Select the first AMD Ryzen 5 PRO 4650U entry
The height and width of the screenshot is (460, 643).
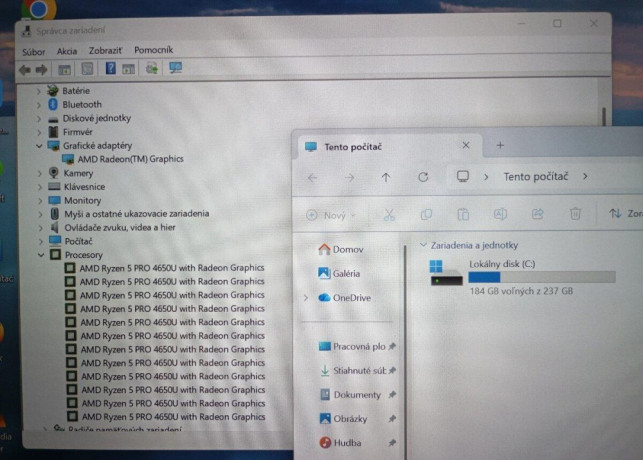(172, 268)
